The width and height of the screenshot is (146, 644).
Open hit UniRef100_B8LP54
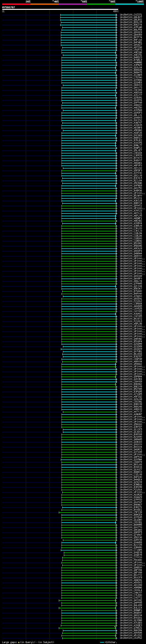coord(131,30)
